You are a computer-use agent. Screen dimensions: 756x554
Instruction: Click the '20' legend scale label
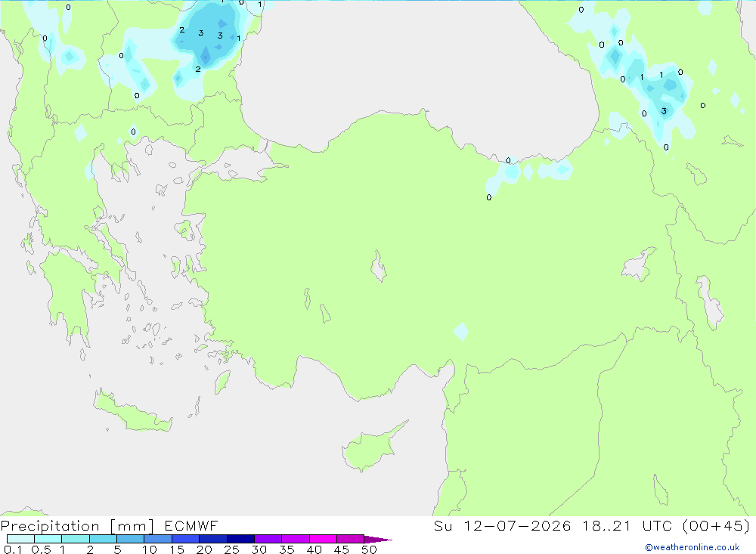204,549
